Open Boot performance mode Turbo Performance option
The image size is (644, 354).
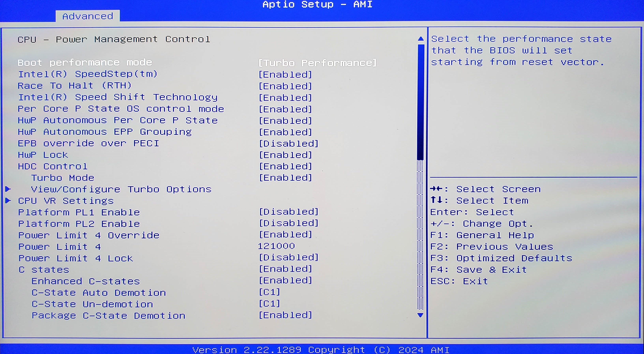[x=317, y=63]
